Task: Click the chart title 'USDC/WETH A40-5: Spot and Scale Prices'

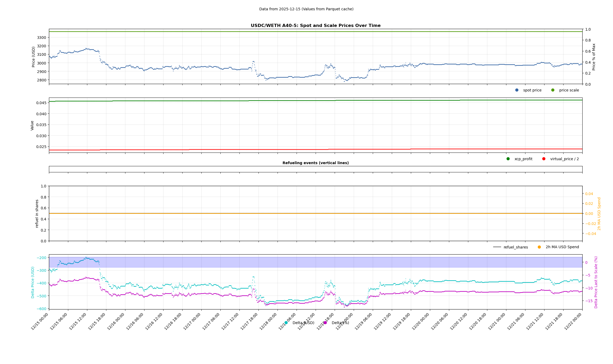Action: pyautogui.click(x=315, y=26)
